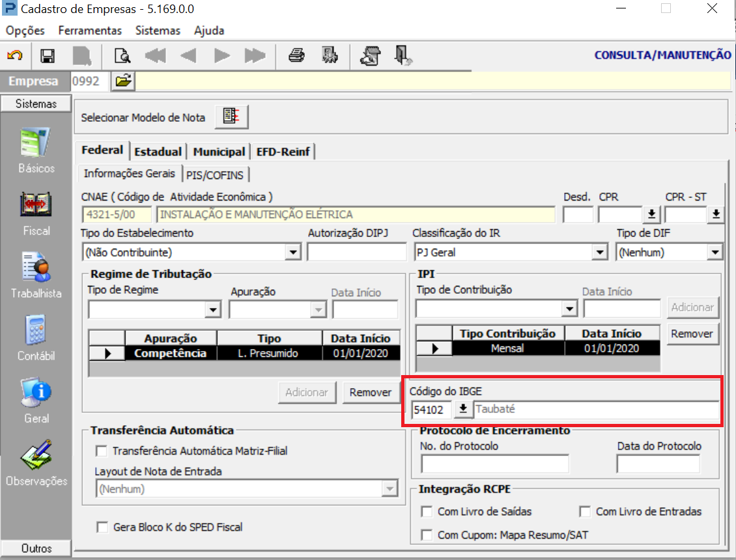Click the hand-holding-printer toolbar icon

(371, 55)
